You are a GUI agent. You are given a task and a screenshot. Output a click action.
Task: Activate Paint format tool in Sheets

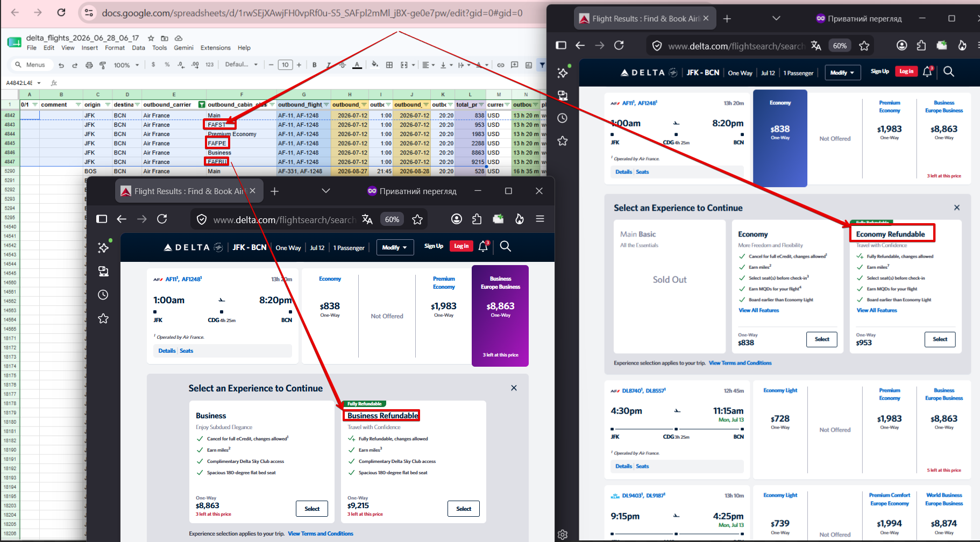pyautogui.click(x=103, y=65)
